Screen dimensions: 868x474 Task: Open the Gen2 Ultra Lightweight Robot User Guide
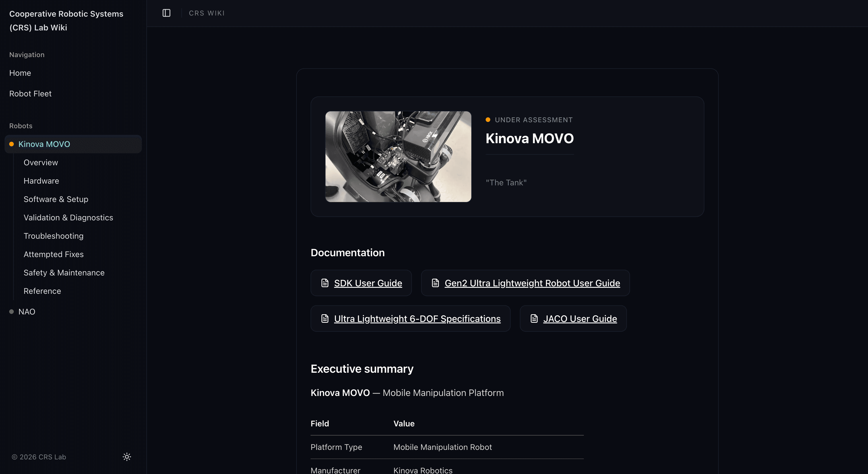coord(532,283)
